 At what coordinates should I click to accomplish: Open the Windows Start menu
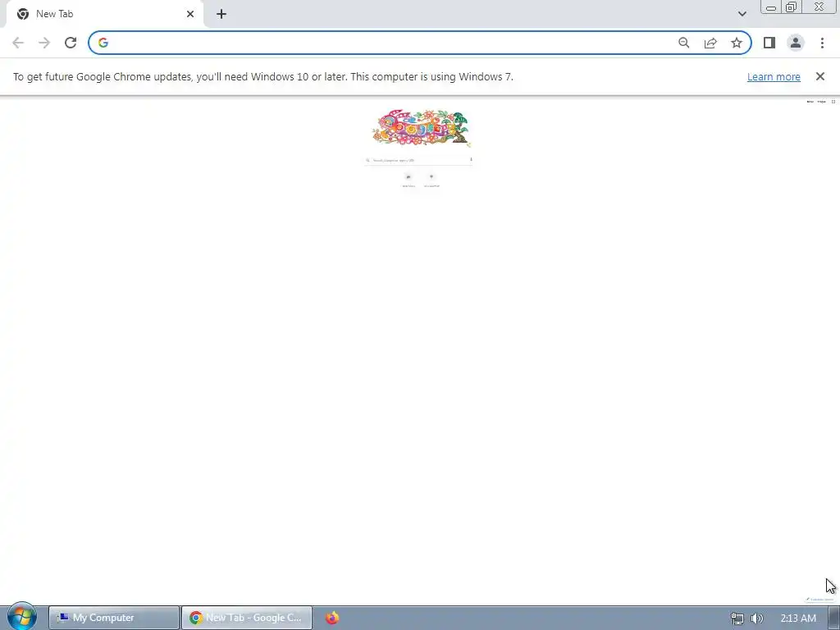(22, 617)
